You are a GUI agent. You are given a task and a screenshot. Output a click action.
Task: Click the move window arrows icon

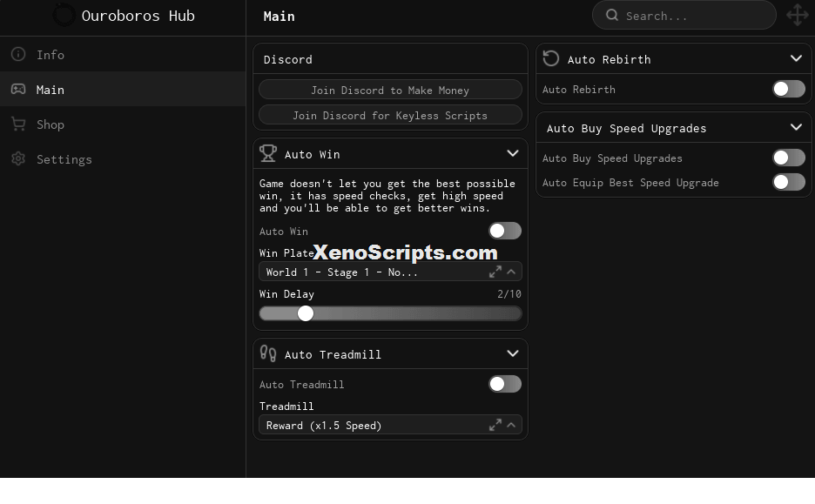point(798,15)
